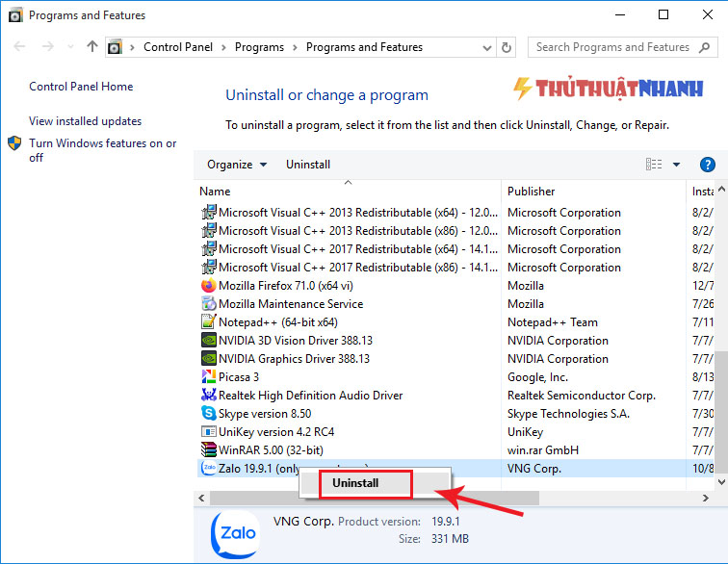Select Notepad++ (64-bit x64) entry

[x=278, y=322]
